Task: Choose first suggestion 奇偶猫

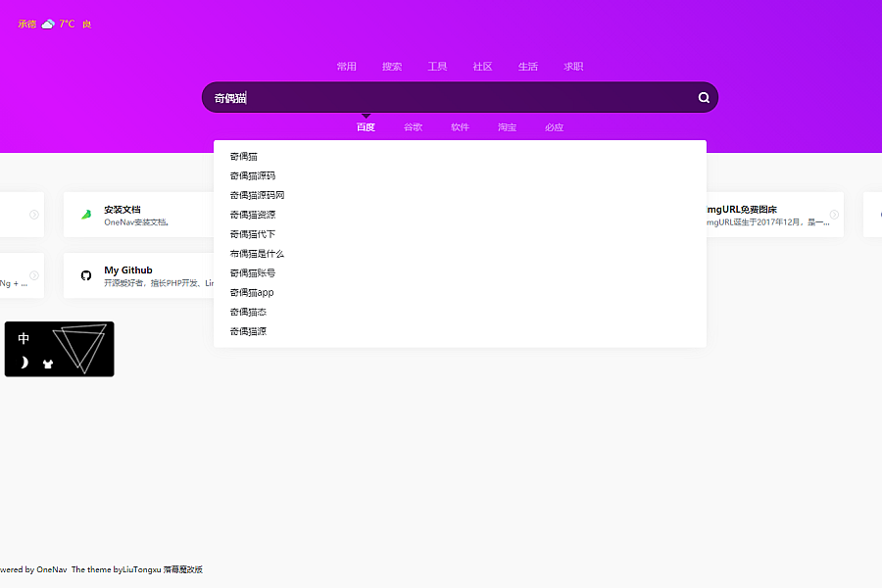Action: [460, 157]
